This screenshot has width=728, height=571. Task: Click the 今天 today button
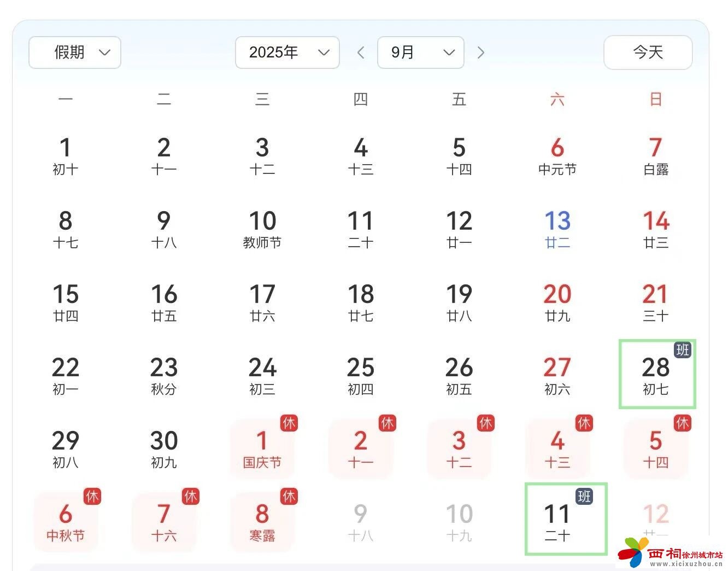point(648,53)
